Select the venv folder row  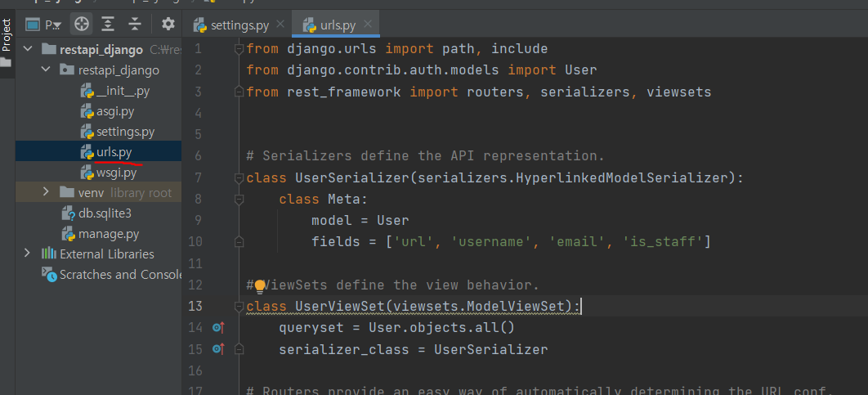click(99, 193)
